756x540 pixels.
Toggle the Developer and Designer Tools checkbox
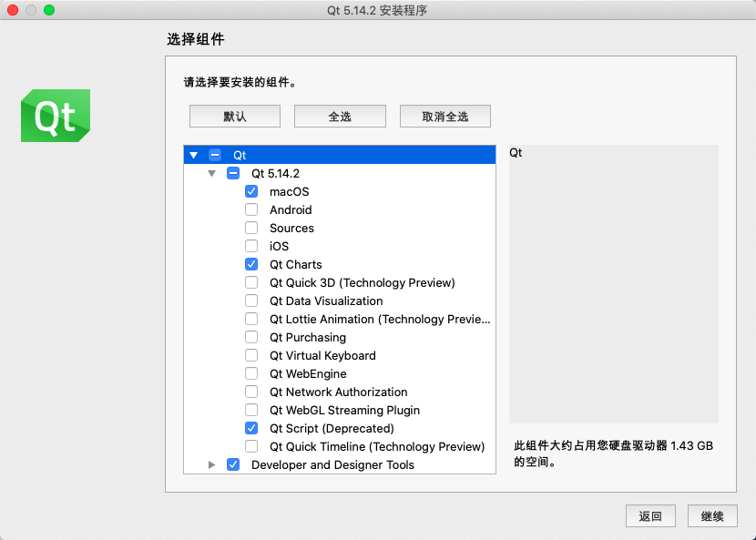coord(233,465)
